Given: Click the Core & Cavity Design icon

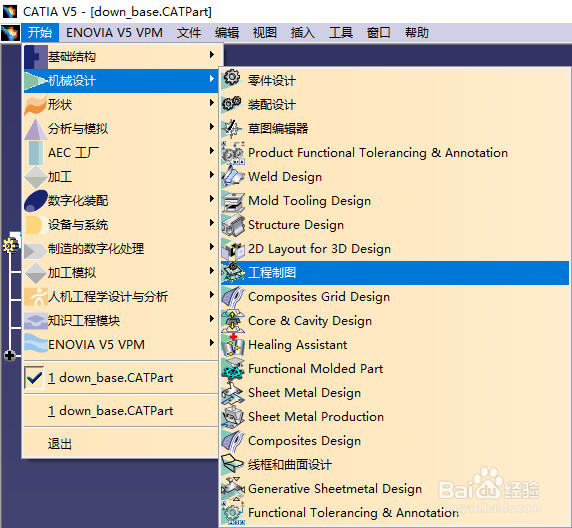Looking at the screenshot, I should click(x=233, y=321).
